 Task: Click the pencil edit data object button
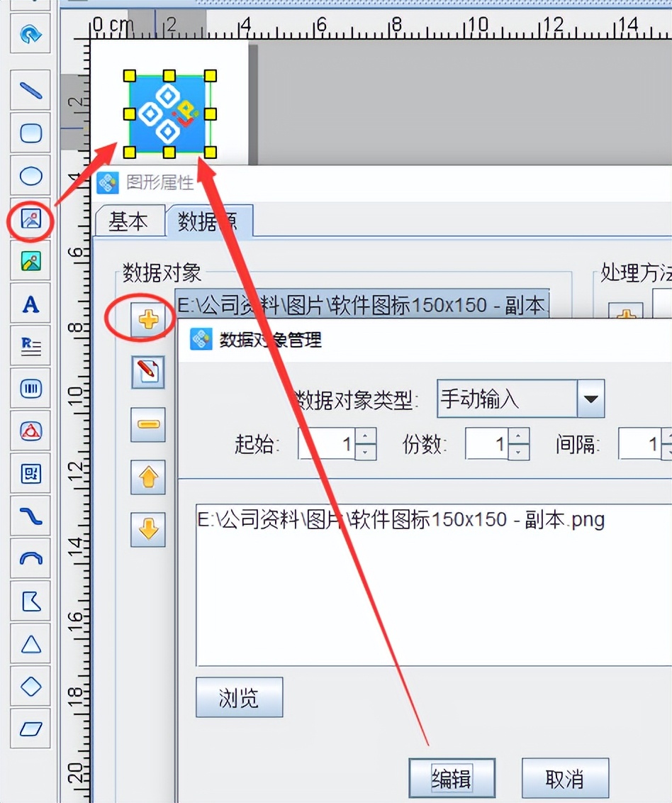pyautogui.click(x=148, y=372)
